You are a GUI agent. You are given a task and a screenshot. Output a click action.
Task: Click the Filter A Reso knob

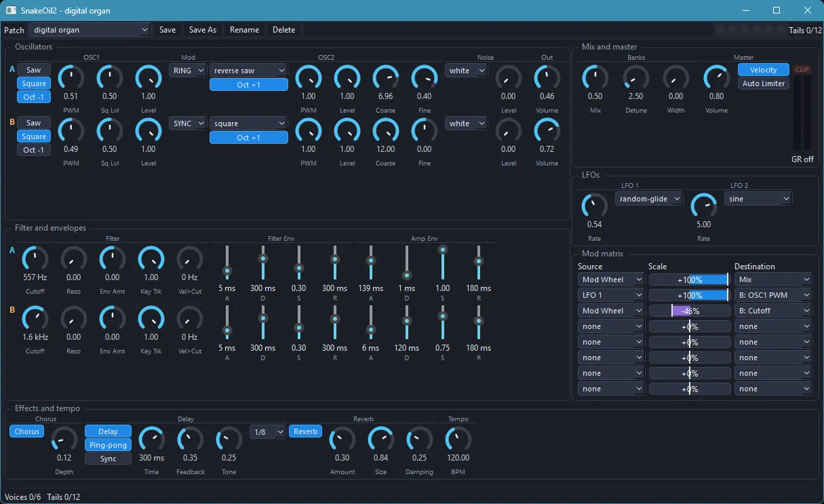click(x=73, y=259)
